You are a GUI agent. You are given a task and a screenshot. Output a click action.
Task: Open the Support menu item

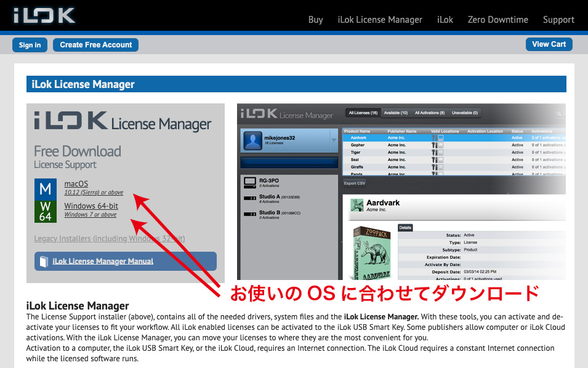[558, 20]
